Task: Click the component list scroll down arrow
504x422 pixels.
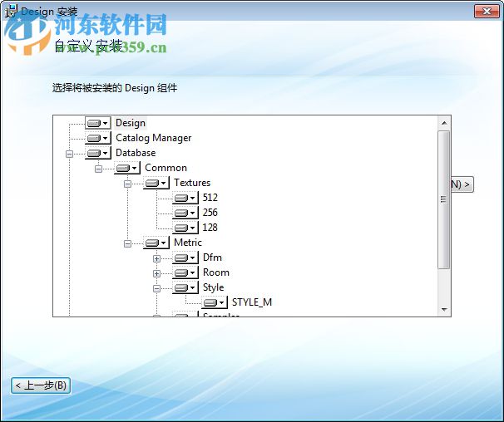Action: pyautogui.click(x=444, y=310)
